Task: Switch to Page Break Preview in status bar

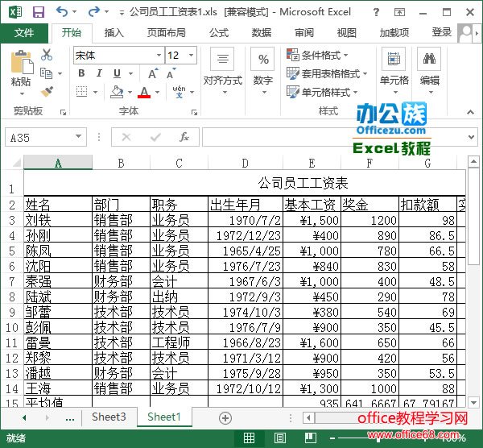Action: 311,438
